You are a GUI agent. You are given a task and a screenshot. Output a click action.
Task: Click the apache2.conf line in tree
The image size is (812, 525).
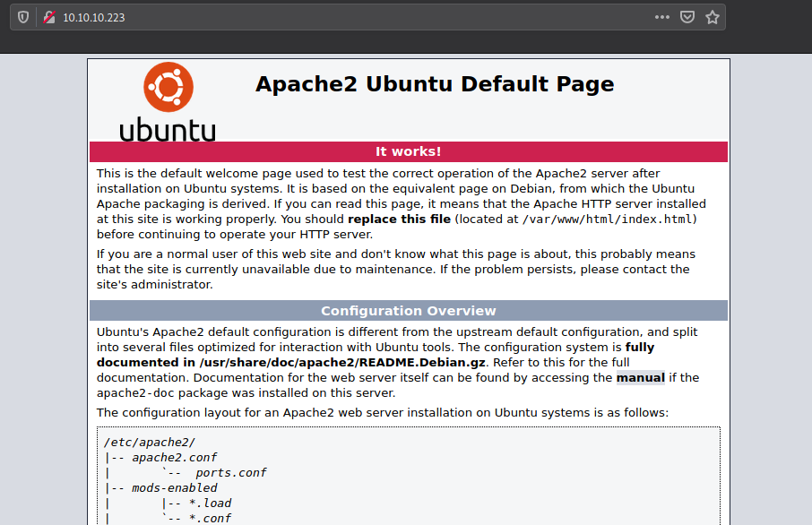pos(174,458)
